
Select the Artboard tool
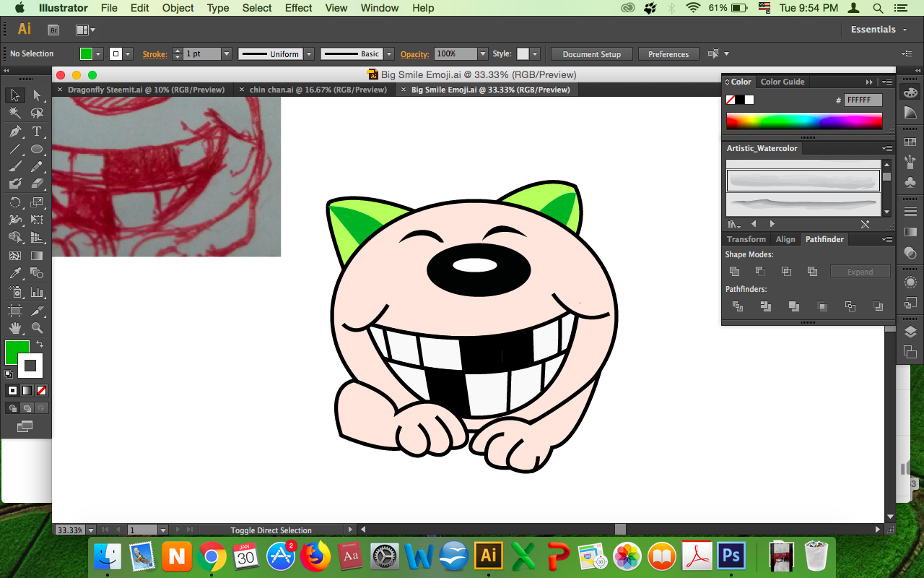click(x=15, y=311)
